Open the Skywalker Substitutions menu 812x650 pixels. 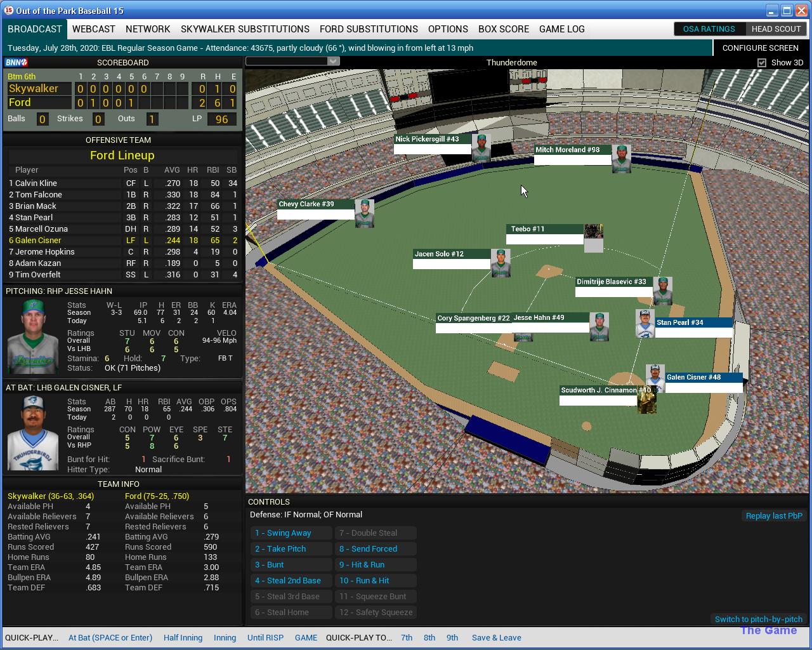point(245,29)
